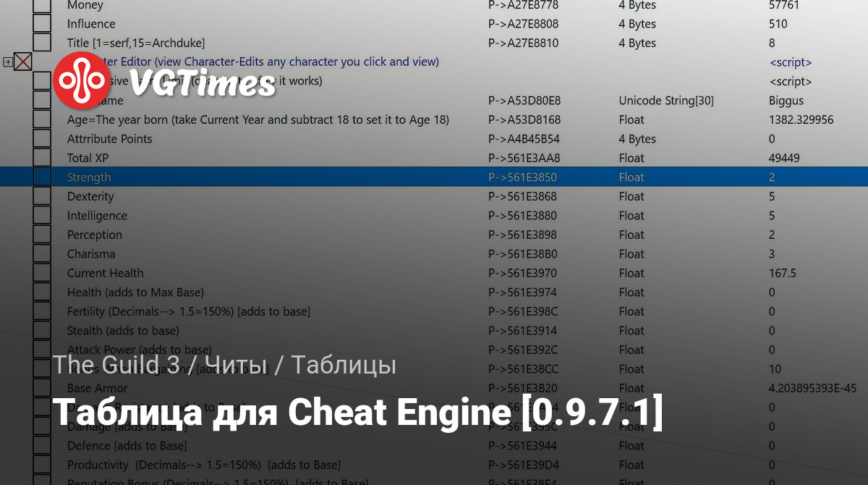868x485 pixels.
Task: Go to the Читы breadcrumb link
Action: click(235, 366)
